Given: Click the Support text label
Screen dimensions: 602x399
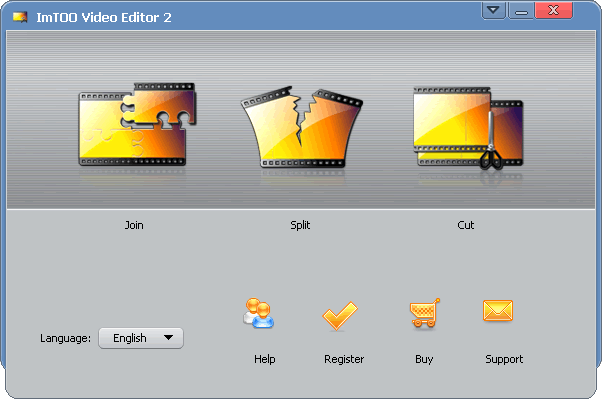Looking at the screenshot, I should [x=504, y=359].
